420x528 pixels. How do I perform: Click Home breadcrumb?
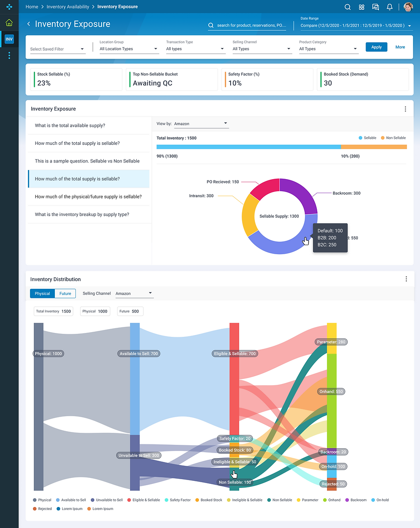coord(32,7)
